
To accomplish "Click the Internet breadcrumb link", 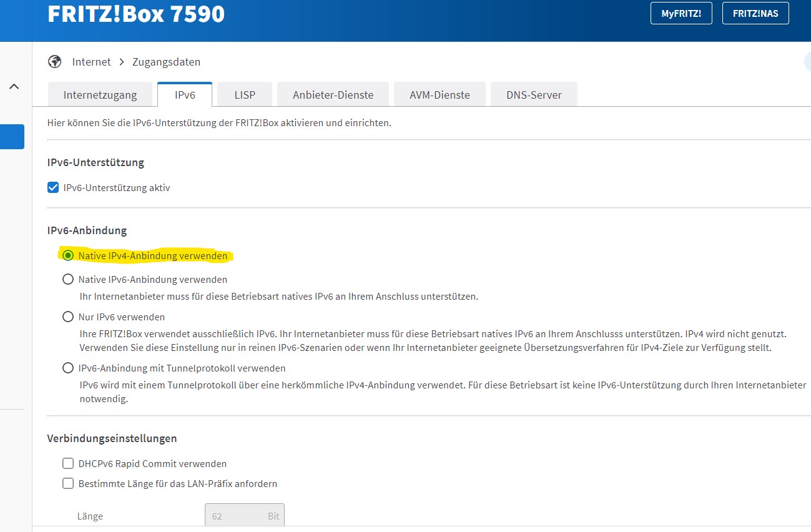I will click(x=91, y=62).
